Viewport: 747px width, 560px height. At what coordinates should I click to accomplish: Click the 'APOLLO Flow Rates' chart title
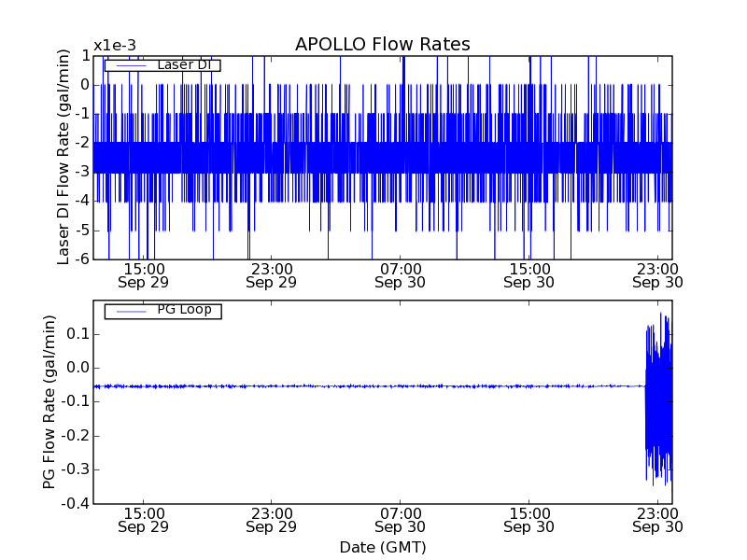tap(383, 44)
